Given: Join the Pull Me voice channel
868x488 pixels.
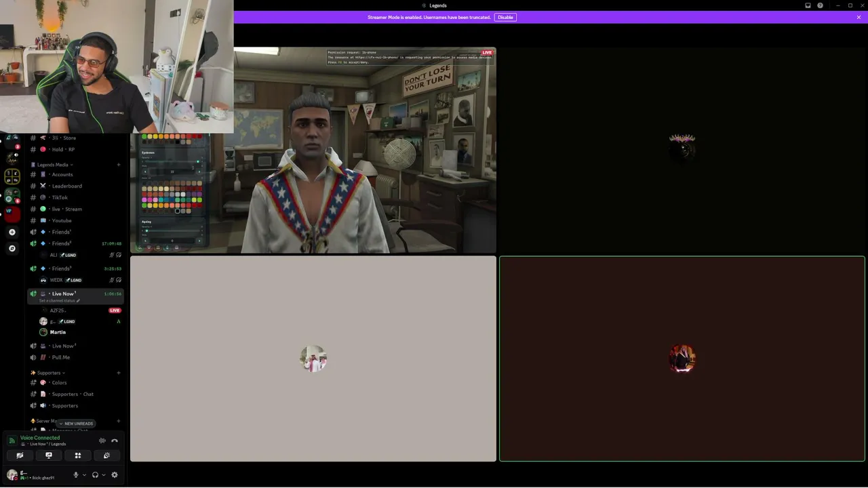Looking at the screenshot, I should click(75, 357).
